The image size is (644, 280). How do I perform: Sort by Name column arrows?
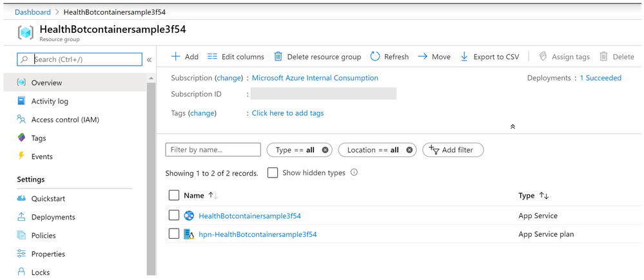(x=213, y=196)
